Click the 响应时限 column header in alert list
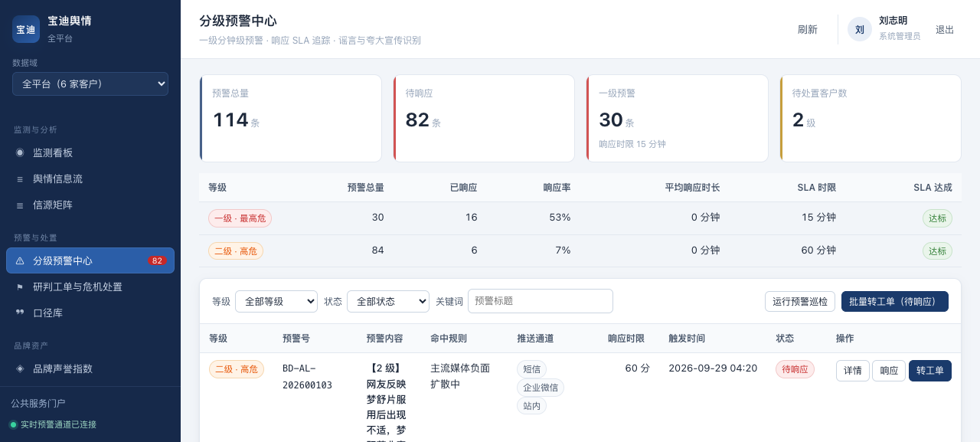 coord(626,339)
